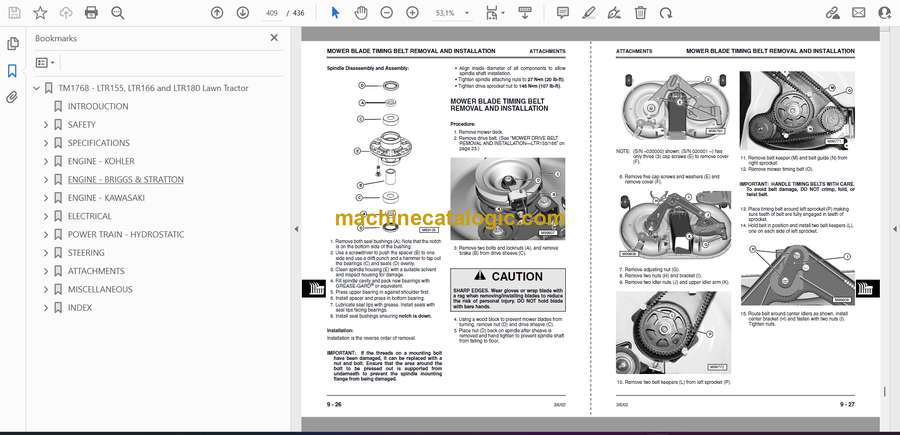The width and height of the screenshot is (900, 435).
Task: Click the find text magnifier icon
Action: click(x=118, y=13)
